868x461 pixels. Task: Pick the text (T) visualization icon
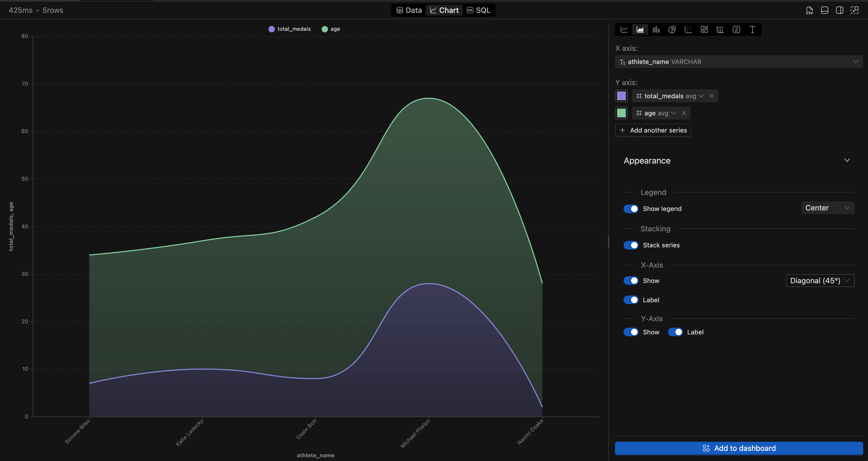[x=752, y=29]
